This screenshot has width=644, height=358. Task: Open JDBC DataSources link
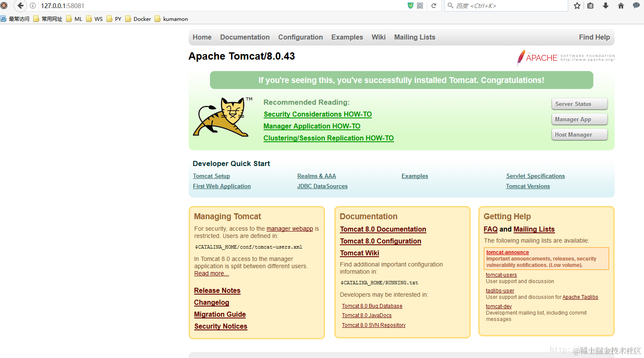point(322,186)
